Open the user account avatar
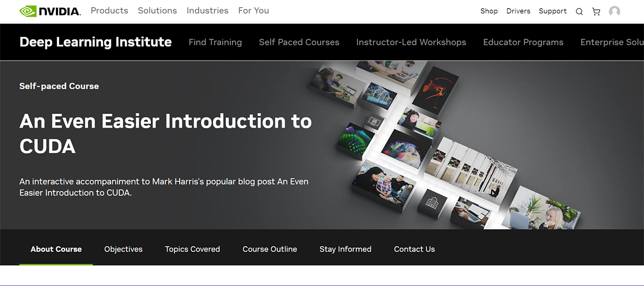Screen dimensions: 644x286 pos(614,11)
